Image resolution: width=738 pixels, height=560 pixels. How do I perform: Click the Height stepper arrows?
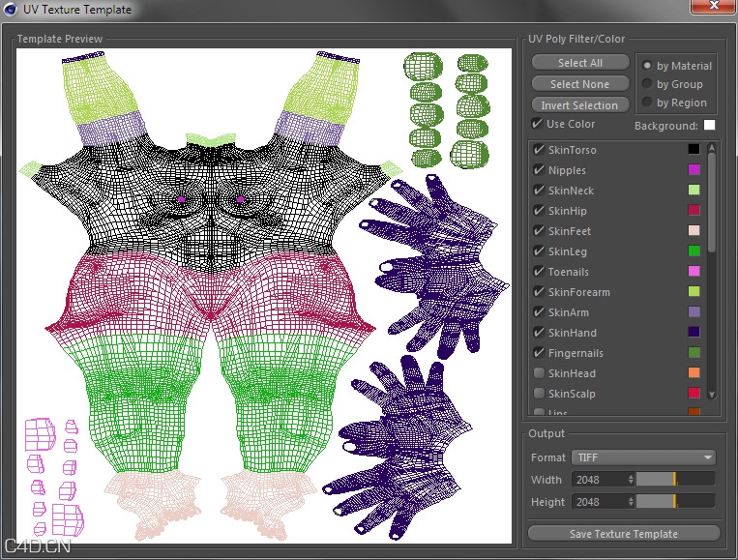coord(631,502)
